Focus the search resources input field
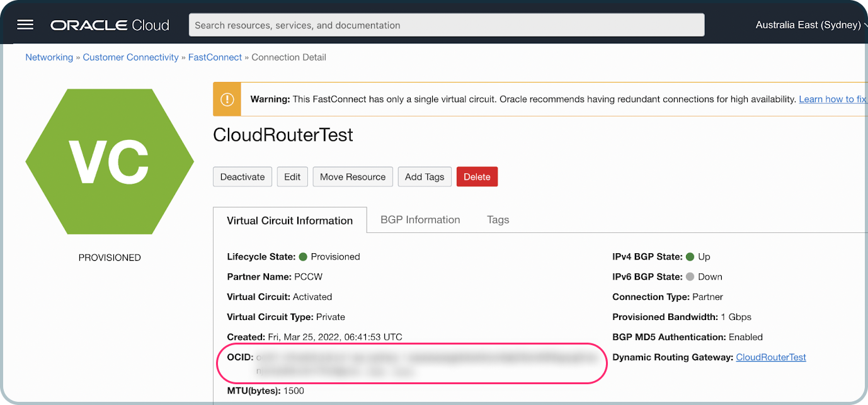This screenshot has width=868, height=405. pos(447,25)
